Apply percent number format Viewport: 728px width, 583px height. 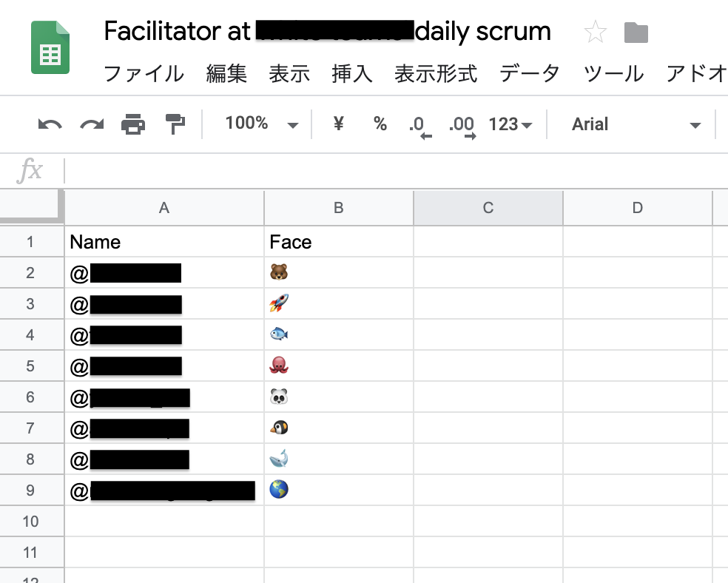pyautogui.click(x=380, y=124)
